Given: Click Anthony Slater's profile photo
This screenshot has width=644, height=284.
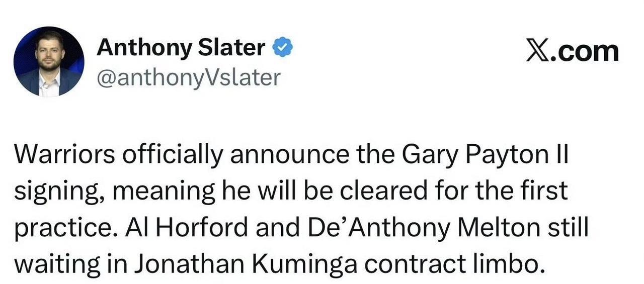Looking at the screenshot, I should pos(49,62).
